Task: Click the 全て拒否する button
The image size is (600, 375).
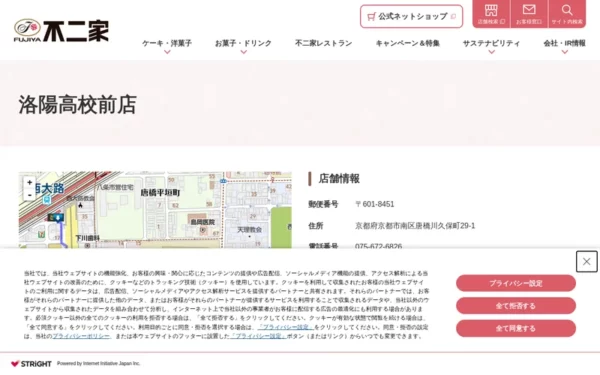Action: [x=516, y=306]
